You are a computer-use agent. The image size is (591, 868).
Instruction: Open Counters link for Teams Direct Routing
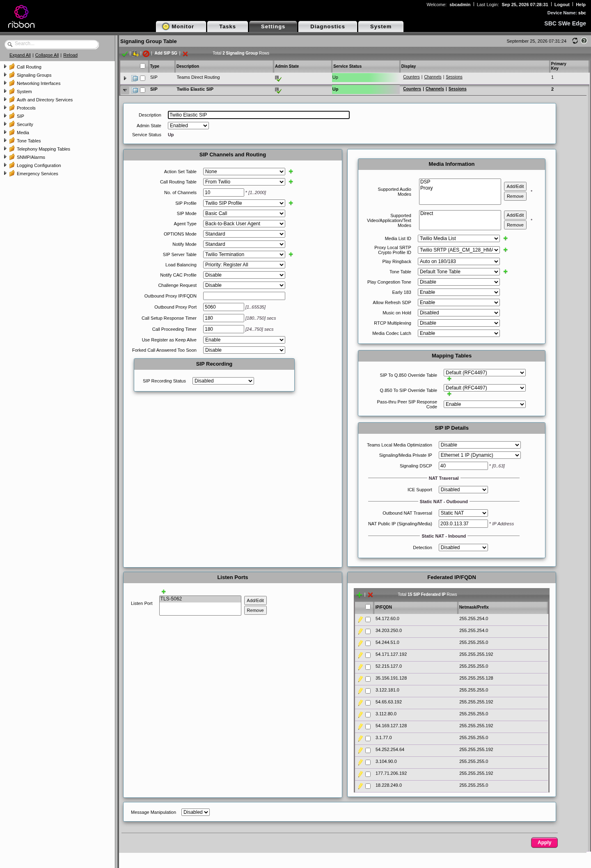[411, 77]
